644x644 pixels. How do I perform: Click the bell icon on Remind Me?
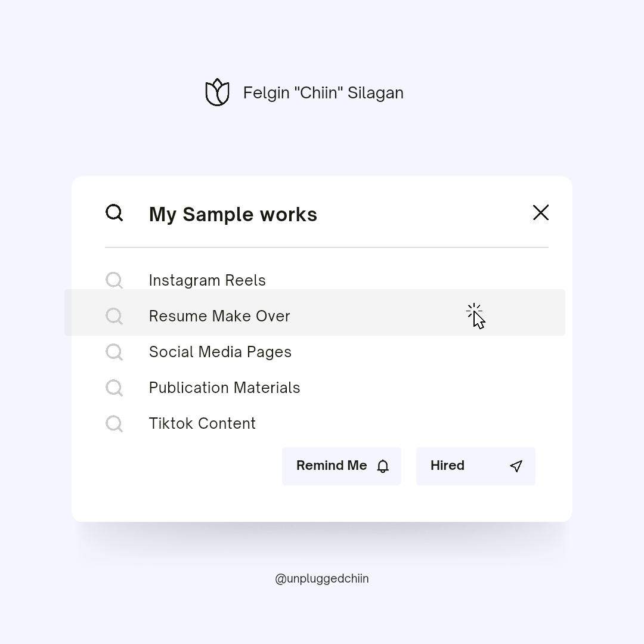click(383, 466)
